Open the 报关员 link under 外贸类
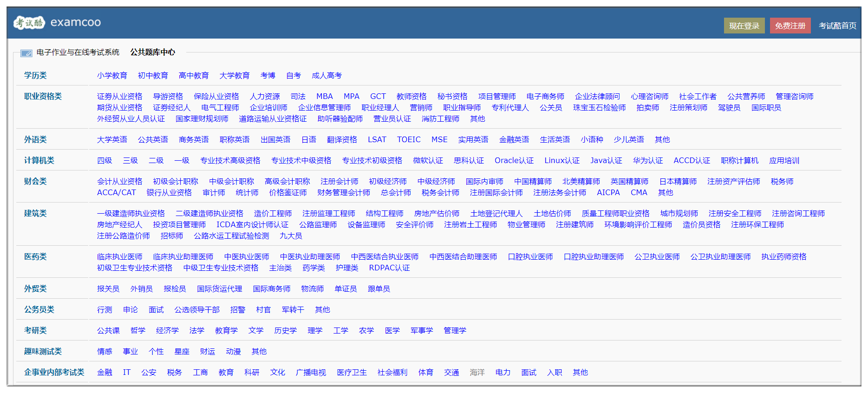The width and height of the screenshot is (868, 393). point(108,289)
